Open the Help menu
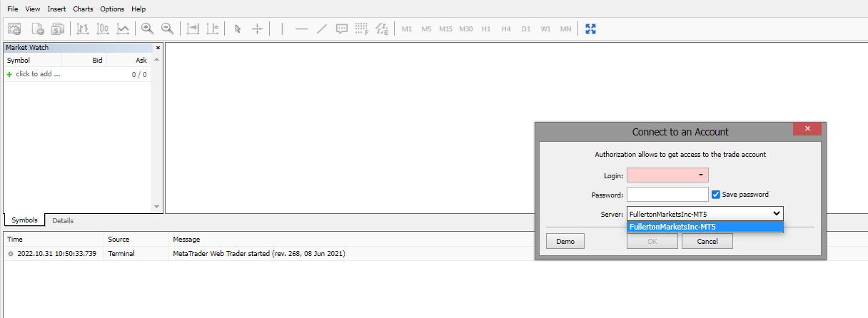 coord(138,9)
